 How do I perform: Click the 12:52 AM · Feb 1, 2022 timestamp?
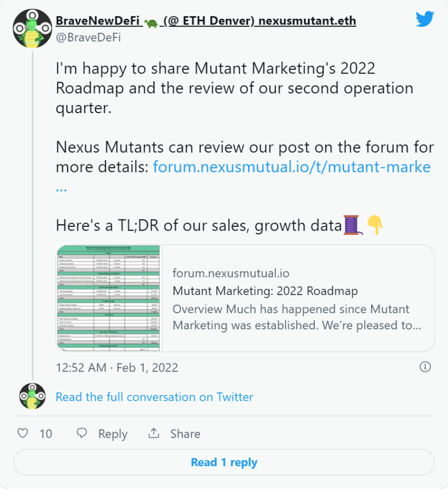point(117,367)
